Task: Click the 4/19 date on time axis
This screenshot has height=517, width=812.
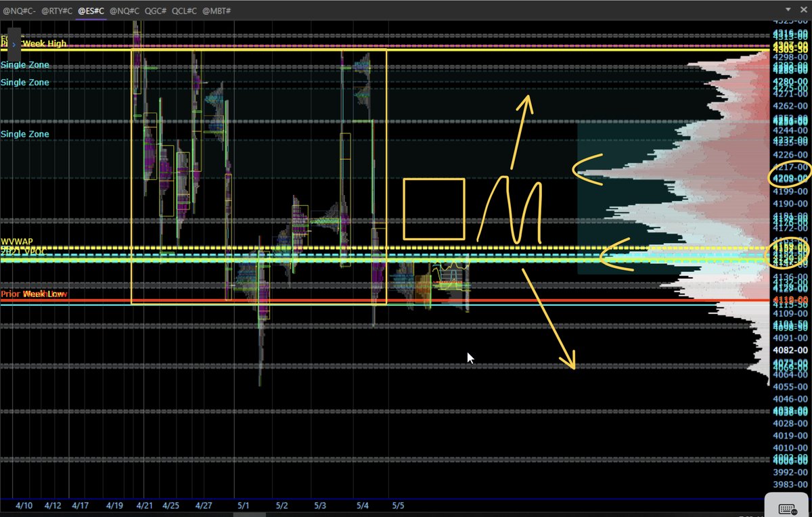Action: [114, 505]
